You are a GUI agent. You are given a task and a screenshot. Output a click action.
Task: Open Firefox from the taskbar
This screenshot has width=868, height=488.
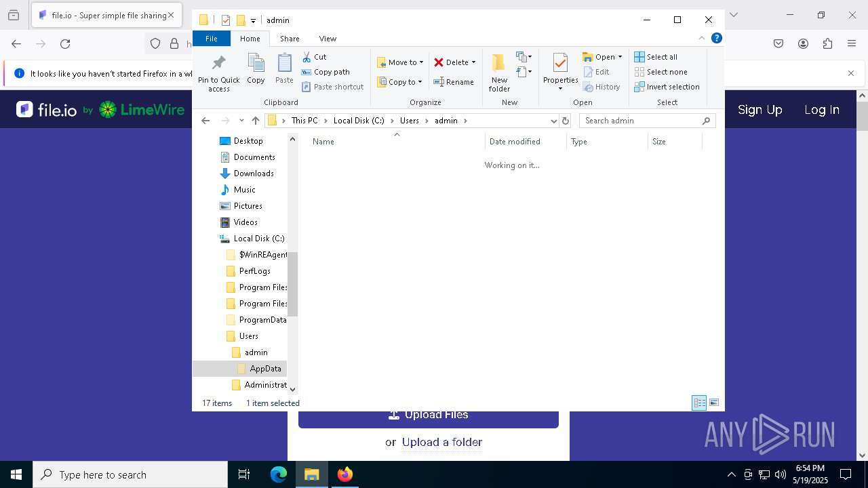tap(345, 474)
